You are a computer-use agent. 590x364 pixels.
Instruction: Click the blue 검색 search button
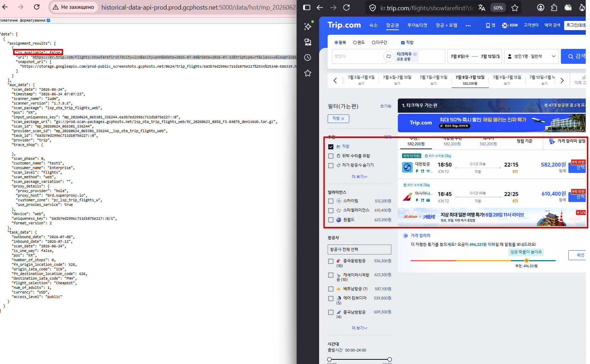click(573, 56)
